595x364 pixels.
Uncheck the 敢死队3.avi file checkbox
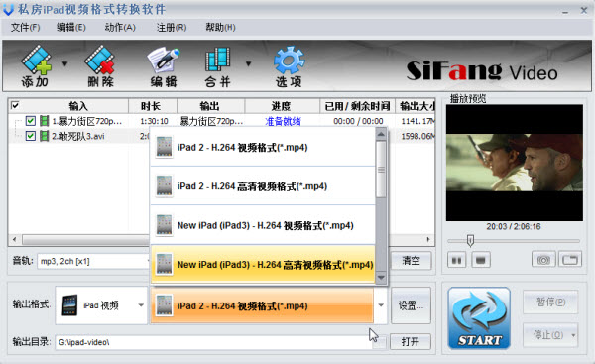coord(31,136)
